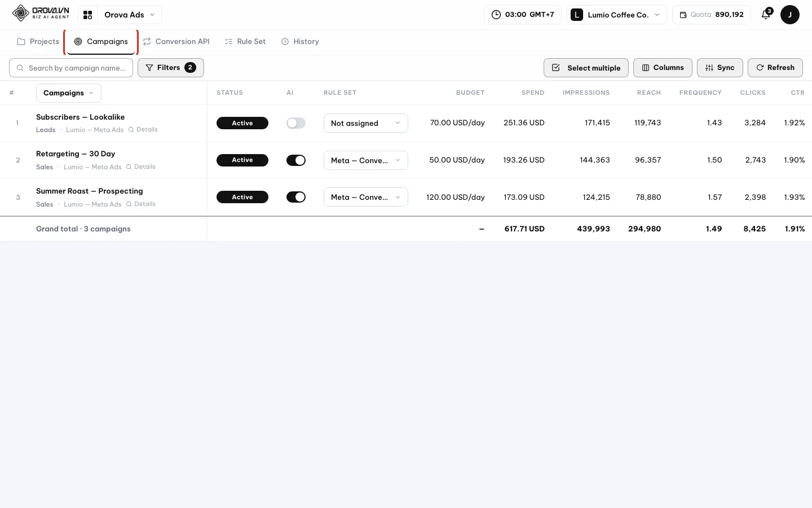This screenshot has height=508, width=812.
Task: Click the Active status of Retargeting – 30 Day
Action: click(x=242, y=160)
